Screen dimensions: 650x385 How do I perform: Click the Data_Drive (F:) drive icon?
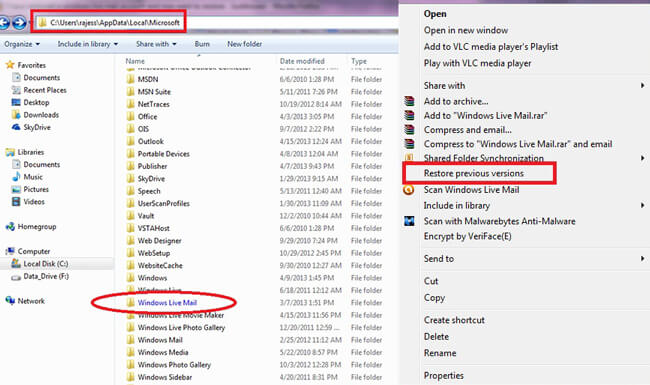[x=16, y=277]
